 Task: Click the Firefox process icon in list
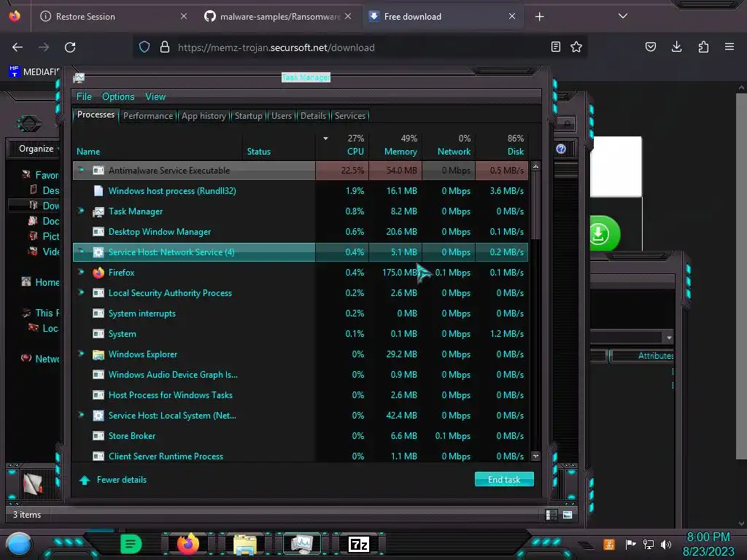98,273
